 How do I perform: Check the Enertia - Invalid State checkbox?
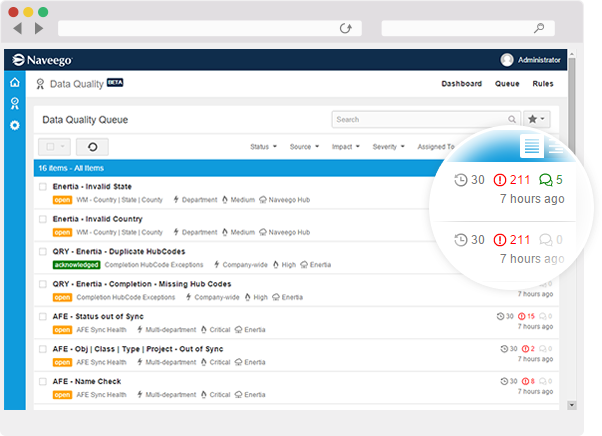(43, 187)
